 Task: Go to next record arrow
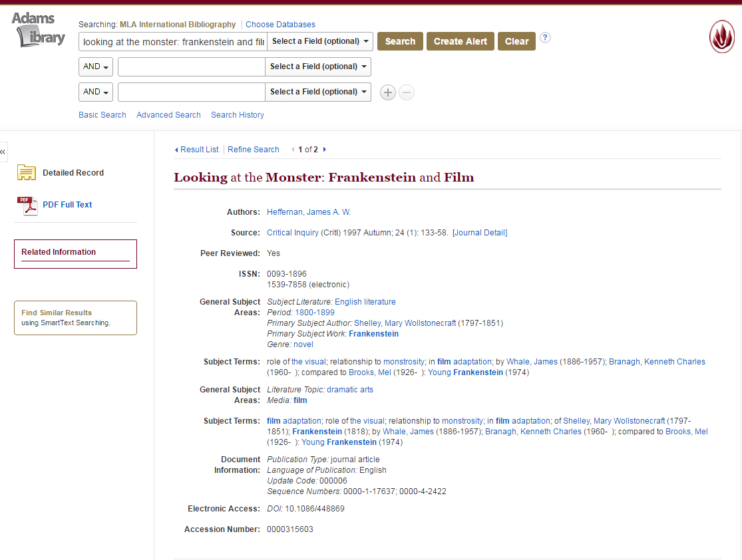(x=325, y=150)
